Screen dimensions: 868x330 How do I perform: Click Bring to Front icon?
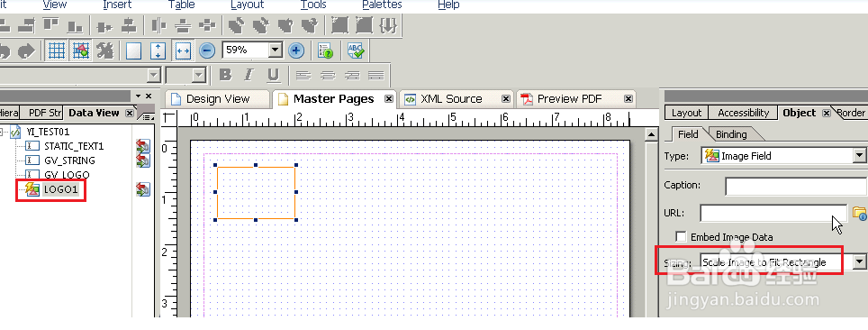(237, 26)
